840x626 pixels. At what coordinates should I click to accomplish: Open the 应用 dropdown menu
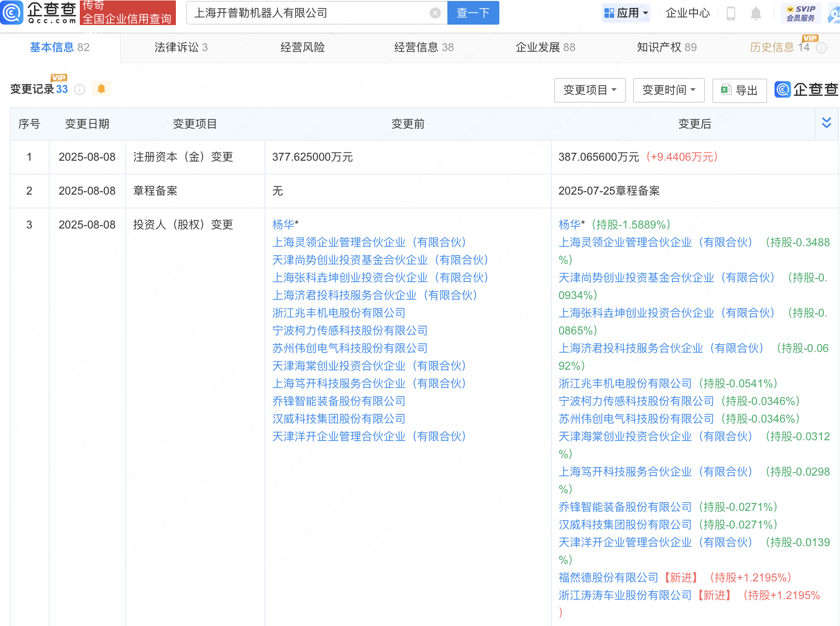[626, 13]
